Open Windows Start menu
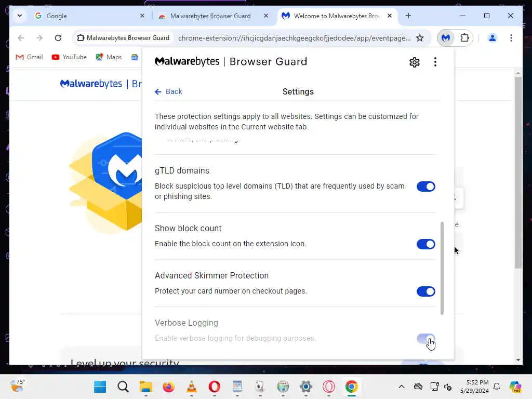This screenshot has width=532, height=399. pyautogui.click(x=100, y=387)
